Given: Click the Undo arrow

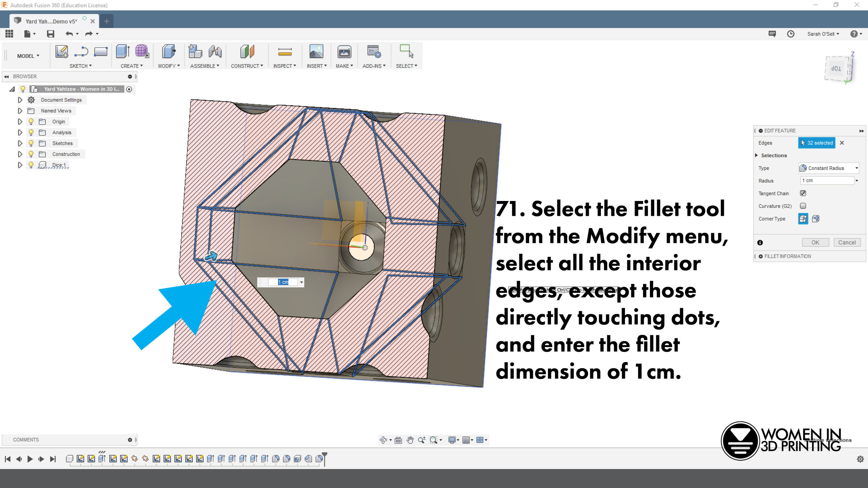Looking at the screenshot, I should coord(69,34).
